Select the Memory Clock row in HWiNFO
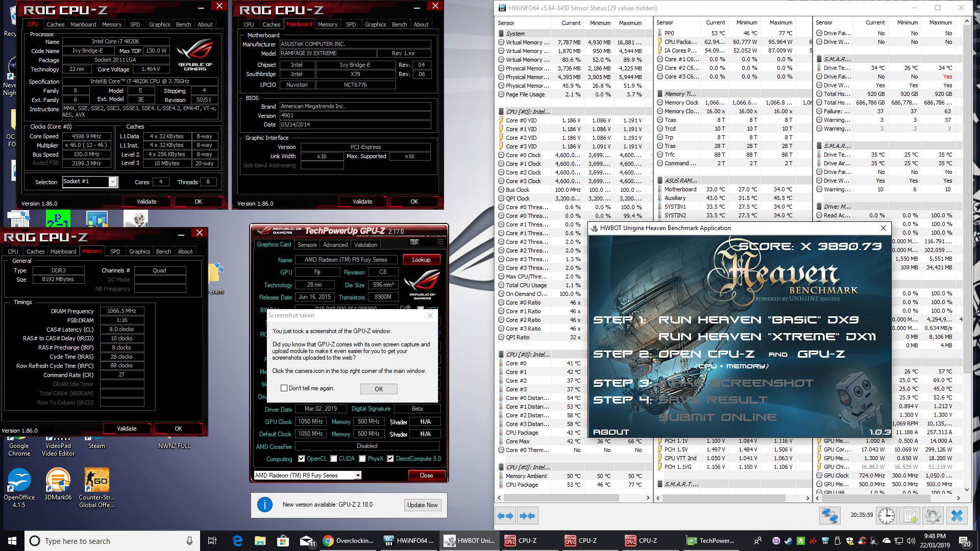The image size is (980, 551). 732,103
